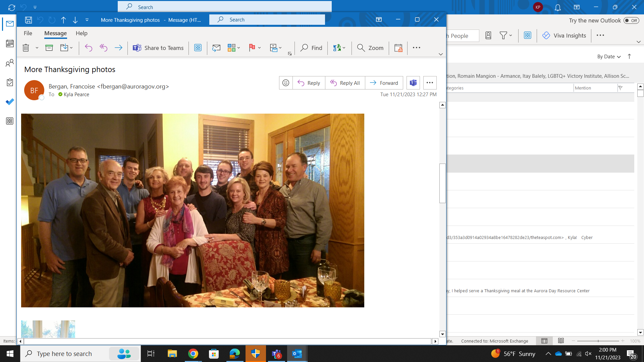Expand the Categorize dropdown arrow
The height and width of the screenshot is (362, 644).
tap(239, 48)
